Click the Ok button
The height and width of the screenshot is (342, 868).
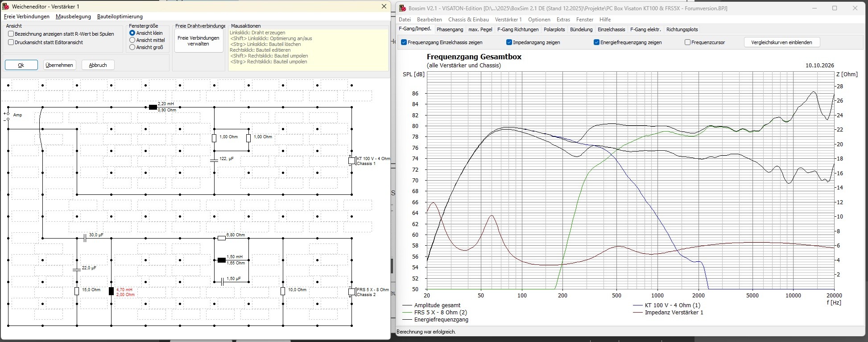tap(21, 65)
